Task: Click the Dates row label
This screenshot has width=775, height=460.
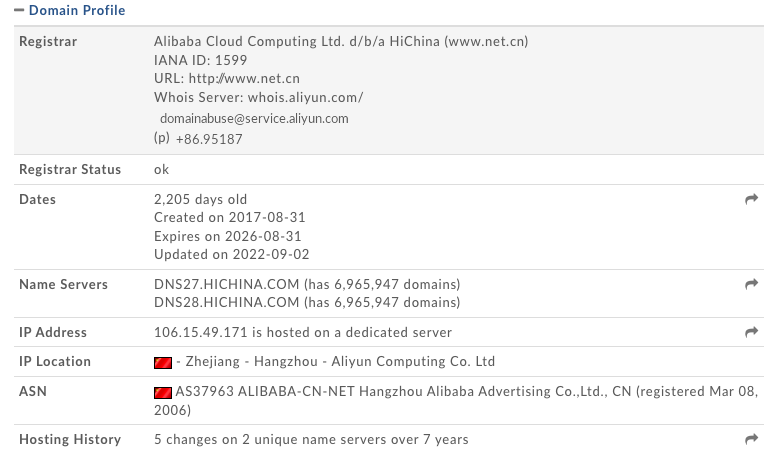Action: 37,200
